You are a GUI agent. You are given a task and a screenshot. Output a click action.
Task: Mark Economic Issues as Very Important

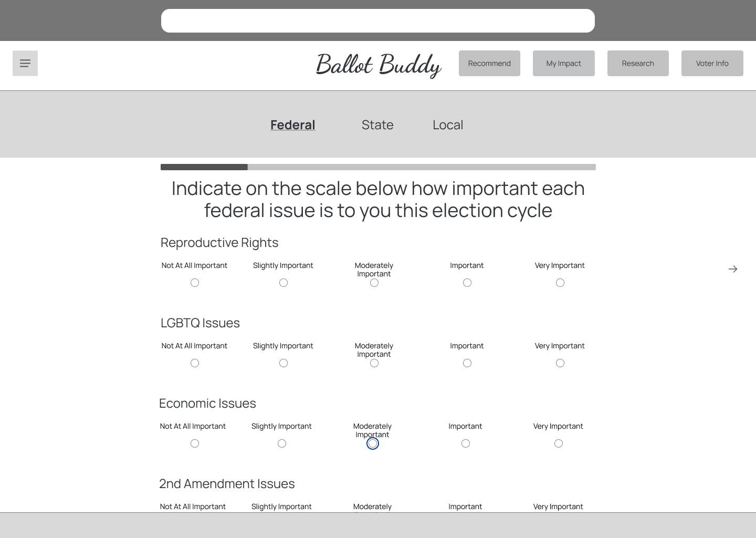(x=558, y=443)
